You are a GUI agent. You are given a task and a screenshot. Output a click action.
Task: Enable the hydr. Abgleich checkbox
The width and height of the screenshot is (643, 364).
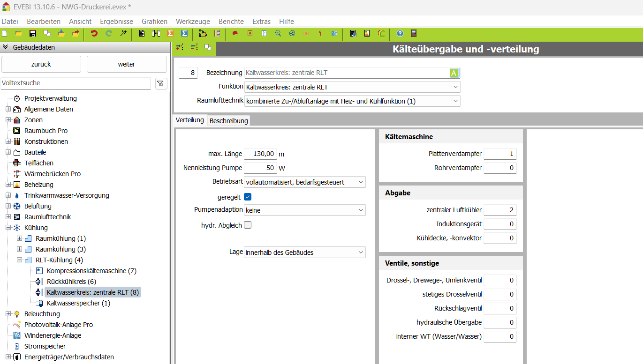pyautogui.click(x=248, y=225)
